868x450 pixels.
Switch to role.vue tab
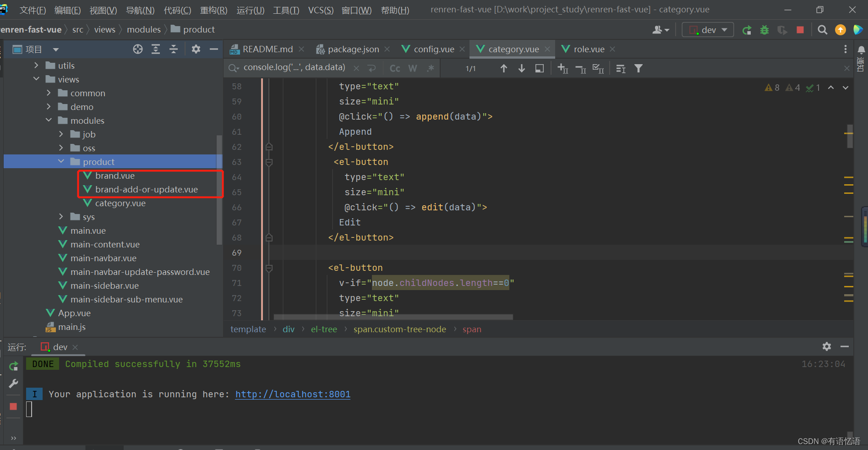[x=589, y=49]
